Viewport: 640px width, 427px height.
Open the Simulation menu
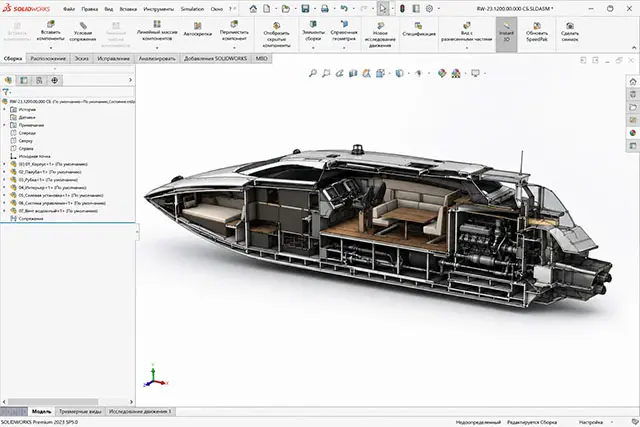point(192,9)
